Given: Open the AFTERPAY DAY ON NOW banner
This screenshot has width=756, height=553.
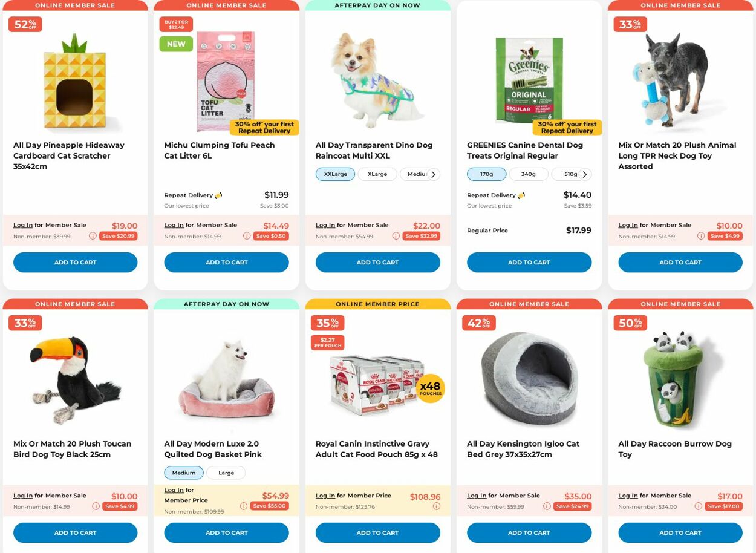Looking at the screenshot, I should click(377, 5).
